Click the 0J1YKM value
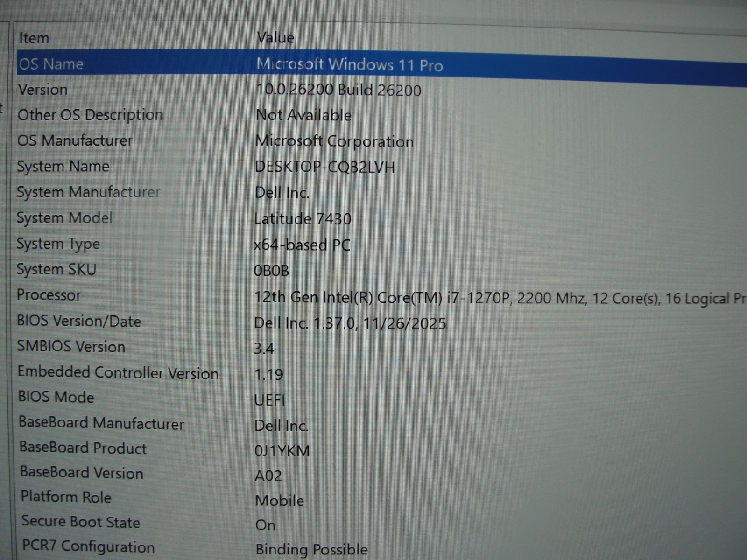This screenshot has height=560, width=747. [x=282, y=451]
